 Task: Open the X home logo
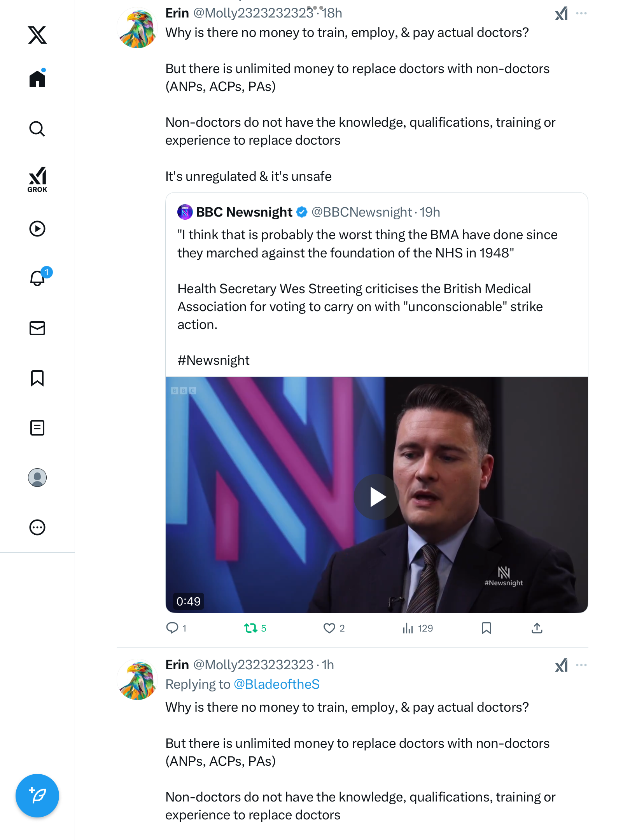[x=37, y=35]
